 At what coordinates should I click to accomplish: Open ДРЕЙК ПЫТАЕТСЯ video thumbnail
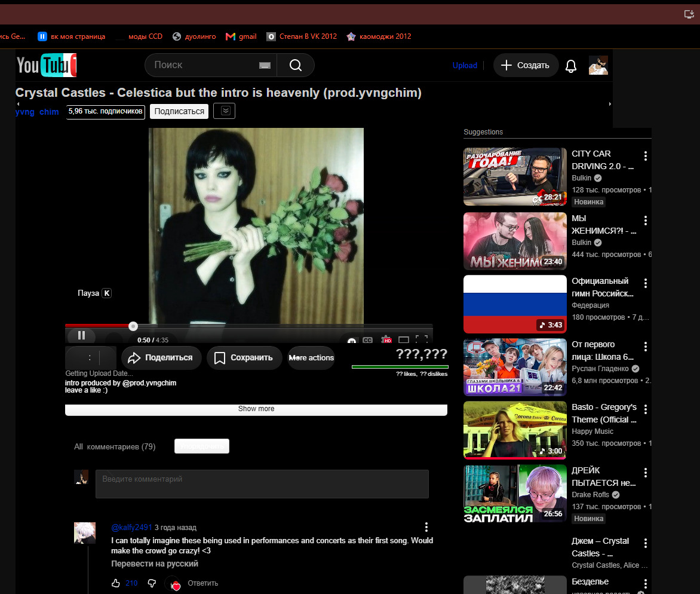coord(515,494)
